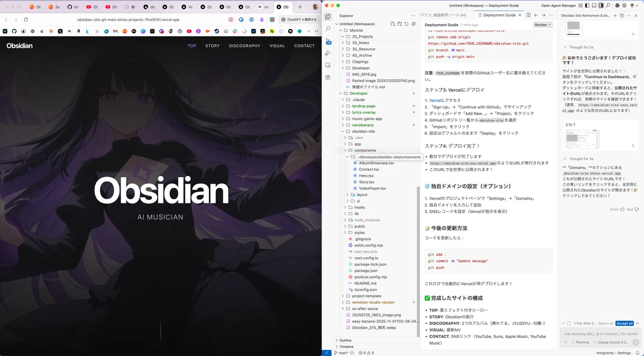Click Open Agent Manager in title bar
The image size is (644, 356).
559,5
